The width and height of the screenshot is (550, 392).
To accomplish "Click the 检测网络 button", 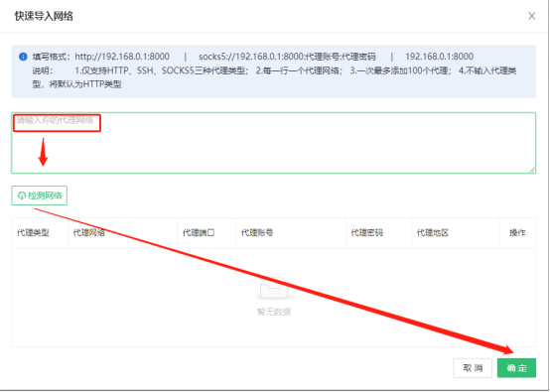I will pos(40,196).
